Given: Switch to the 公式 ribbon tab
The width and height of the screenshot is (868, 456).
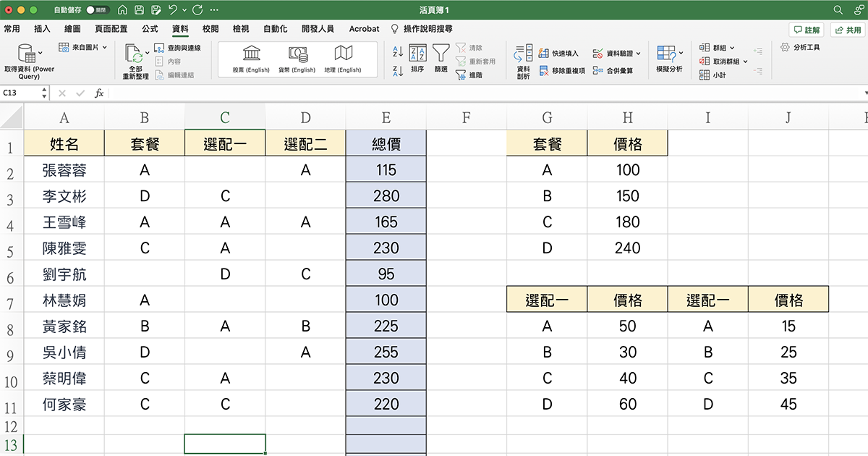Looking at the screenshot, I should 149,29.
